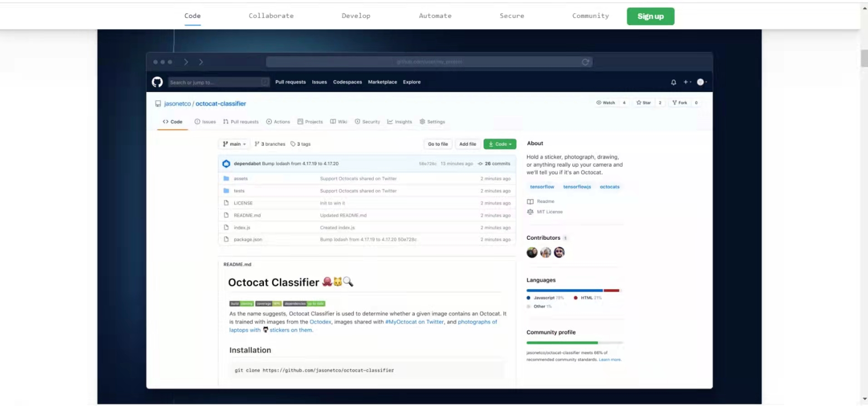868x406 pixels.
Task: Select the Secure navigation tab
Action: [x=512, y=16]
